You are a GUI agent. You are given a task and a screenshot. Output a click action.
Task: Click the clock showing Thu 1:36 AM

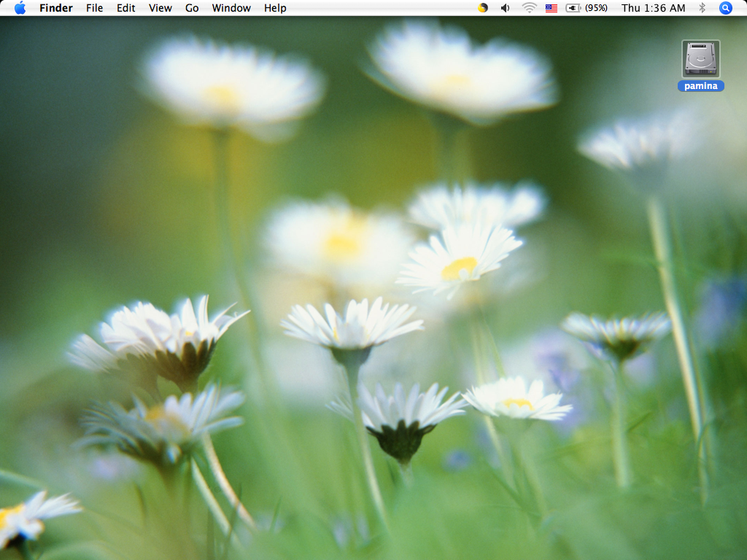[x=653, y=8]
